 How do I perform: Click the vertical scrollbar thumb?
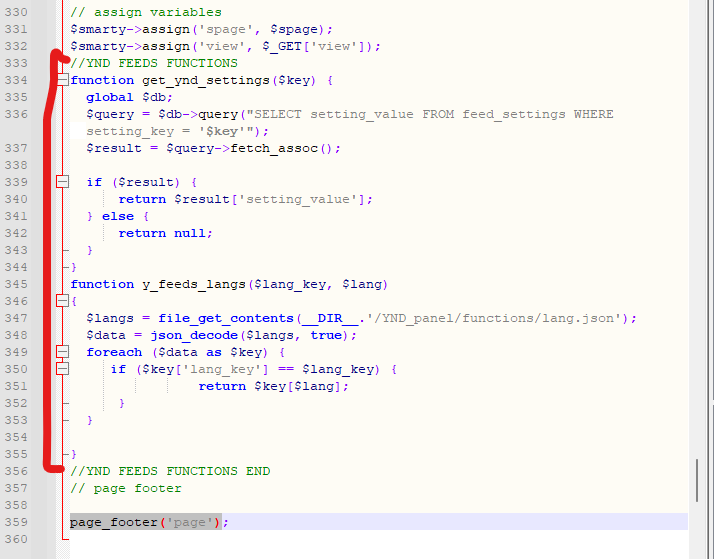697,480
